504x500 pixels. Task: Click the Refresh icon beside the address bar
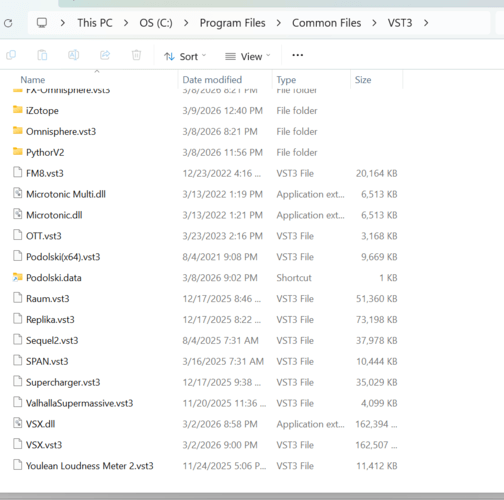(8, 23)
